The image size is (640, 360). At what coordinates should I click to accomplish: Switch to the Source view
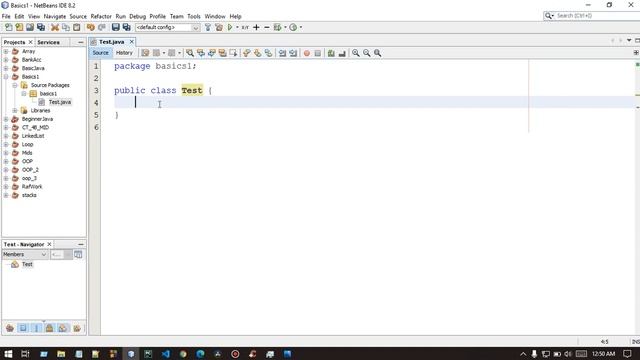click(x=100, y=53)
